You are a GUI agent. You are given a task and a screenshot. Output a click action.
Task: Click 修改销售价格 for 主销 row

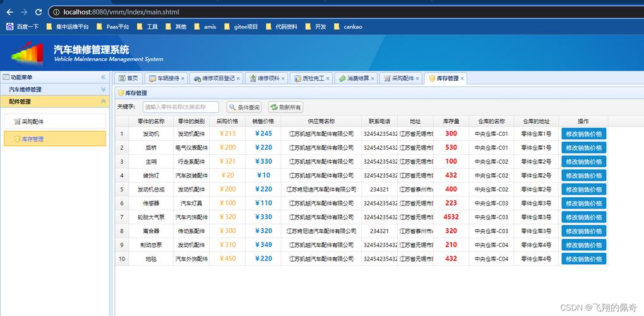[583, 162]
